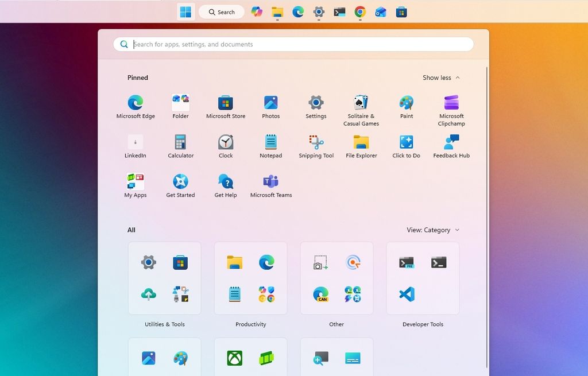Open the Paint app
The height and width of the screenshot is (376, 588).
point(406,107)
